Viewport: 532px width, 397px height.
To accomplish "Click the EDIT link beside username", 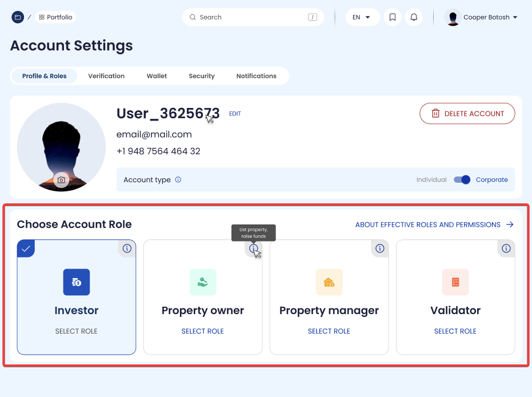I will pyautogui.click(x=235, y=114).
